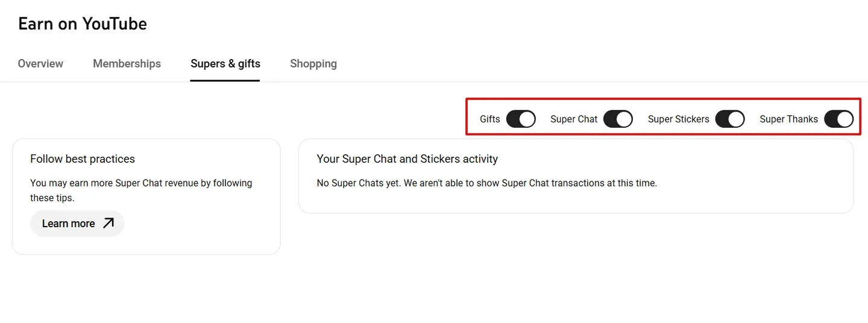Turn off the Gifts toggle

[521, 119]
